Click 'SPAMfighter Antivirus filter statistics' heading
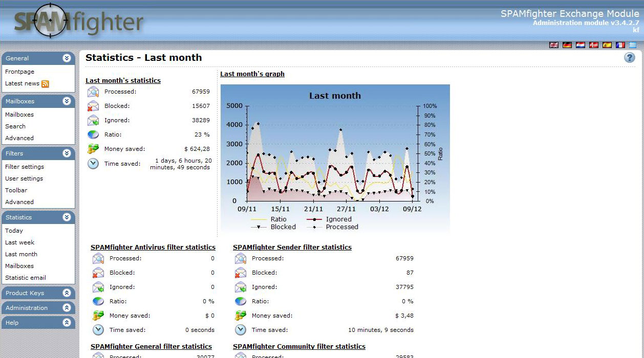The height and width of the screenshot is (358, 644). pyautogui.click(x=153, y=247)
